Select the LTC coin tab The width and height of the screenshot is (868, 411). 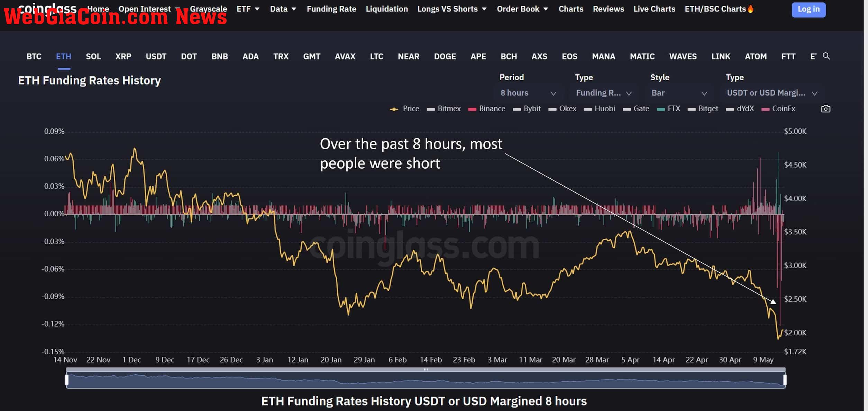(x=377, y=56)
